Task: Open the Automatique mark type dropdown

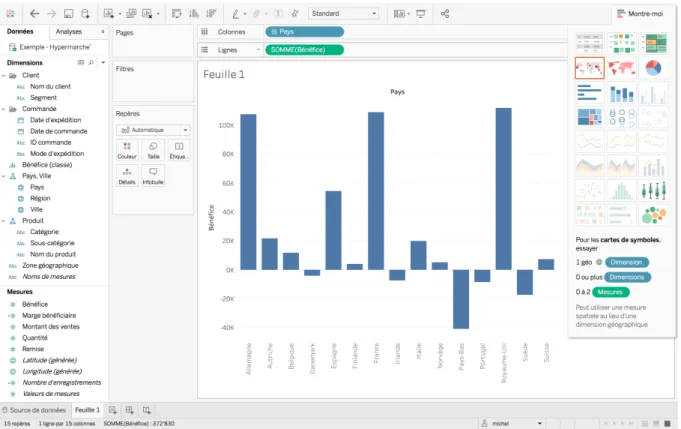Action: tap(153, 130)
